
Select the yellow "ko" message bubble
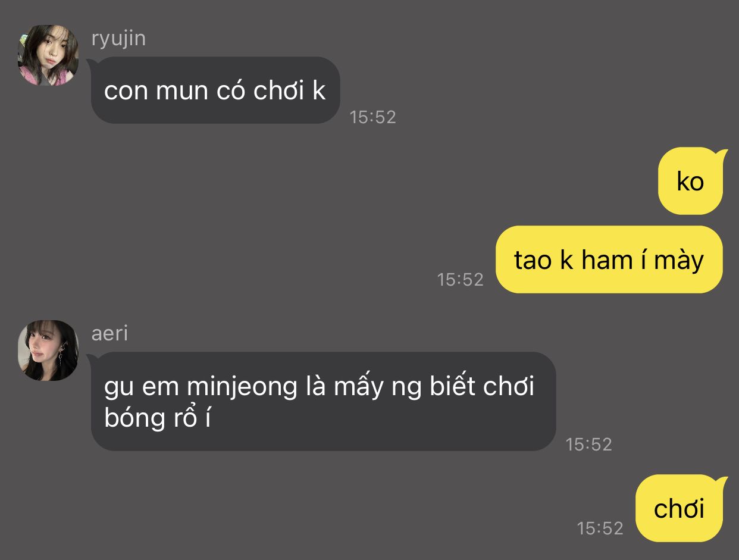[690, 181]
